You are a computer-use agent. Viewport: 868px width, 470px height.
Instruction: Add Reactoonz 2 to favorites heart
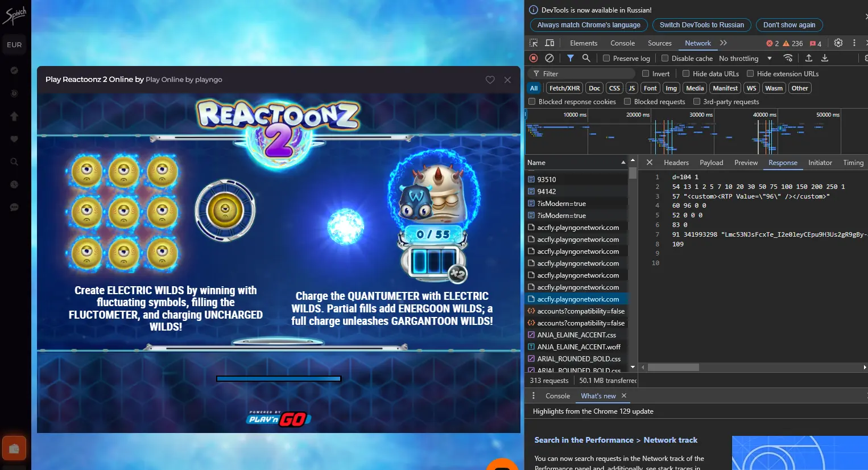pyautogui.click(x=490, y=80)
